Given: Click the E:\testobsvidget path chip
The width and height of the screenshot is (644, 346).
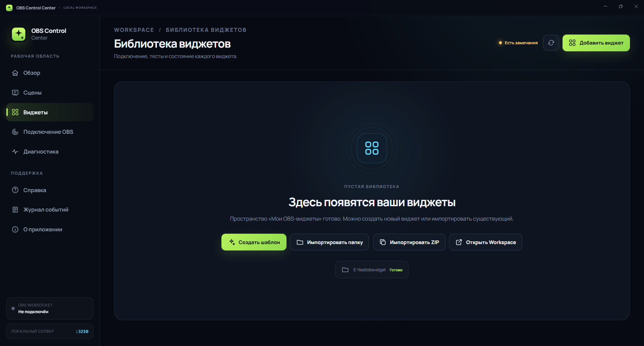Looking at the screenshot, I should point(372,270).
